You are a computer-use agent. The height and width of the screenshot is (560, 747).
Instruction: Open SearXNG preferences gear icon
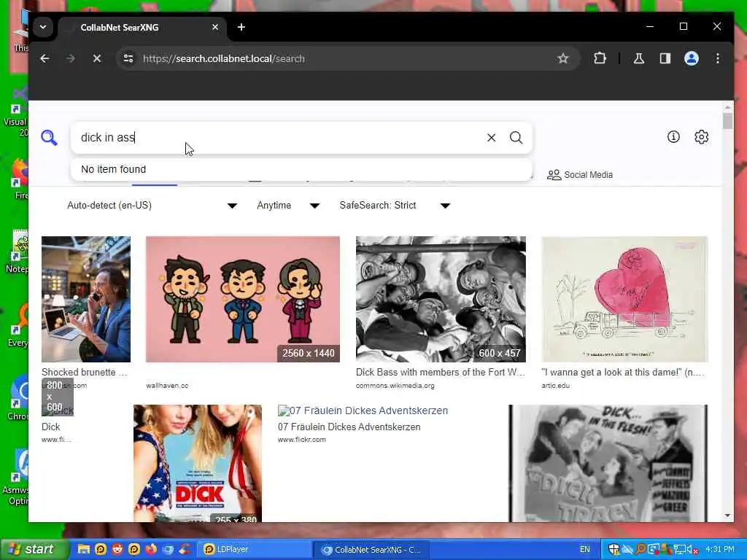701,137
